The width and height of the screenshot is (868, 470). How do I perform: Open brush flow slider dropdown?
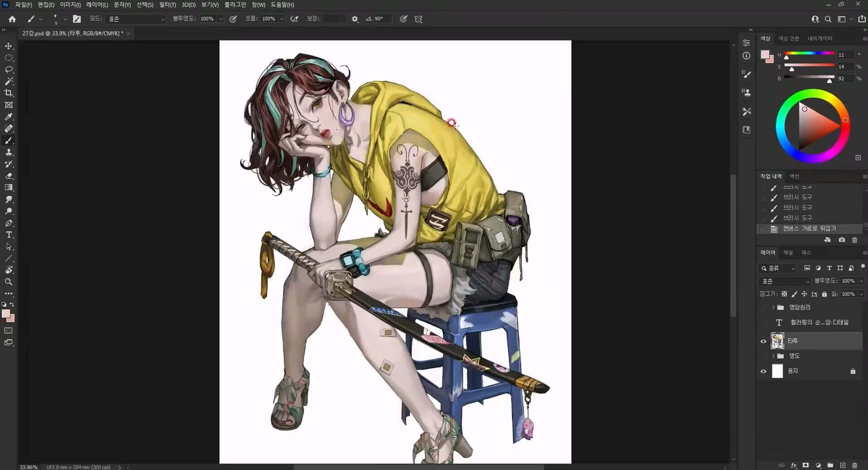click(282, 19)
